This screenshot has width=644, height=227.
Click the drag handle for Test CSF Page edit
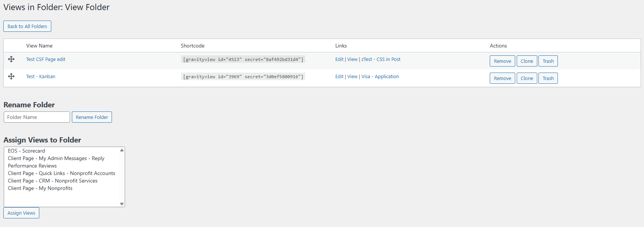tap(11, 59)
